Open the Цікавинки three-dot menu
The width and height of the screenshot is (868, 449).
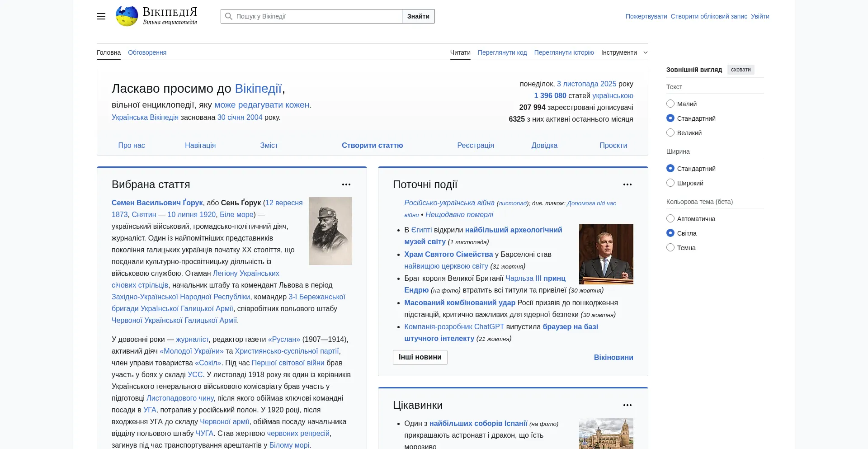point(627,405)
